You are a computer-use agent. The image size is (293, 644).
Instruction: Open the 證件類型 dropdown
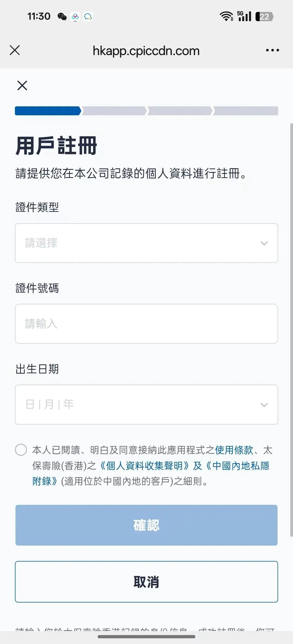point(146,243)
